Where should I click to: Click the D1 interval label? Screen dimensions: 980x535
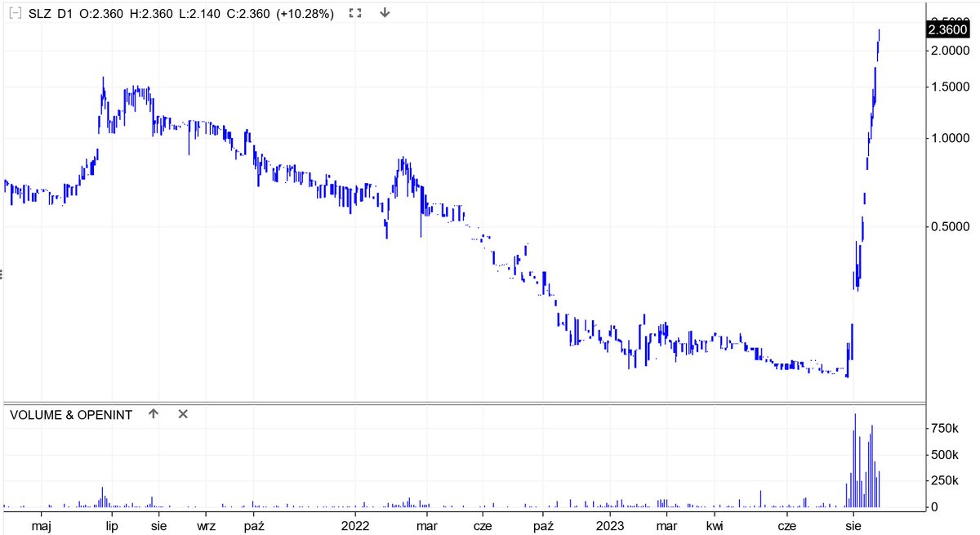[65, 13]
